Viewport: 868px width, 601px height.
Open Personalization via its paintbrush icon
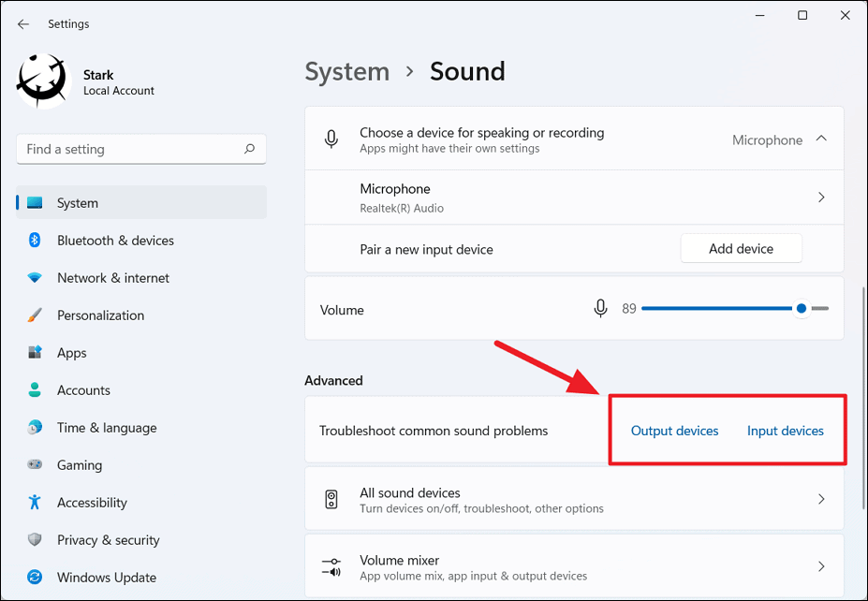[x=36, y=315]
